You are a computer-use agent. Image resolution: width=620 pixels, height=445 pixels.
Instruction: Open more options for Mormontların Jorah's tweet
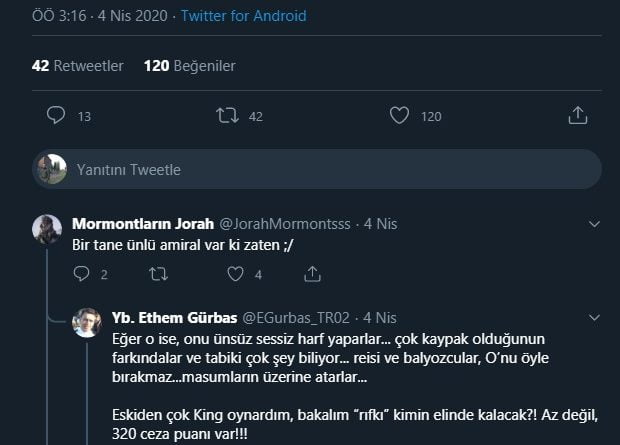[x=594, y=223]
